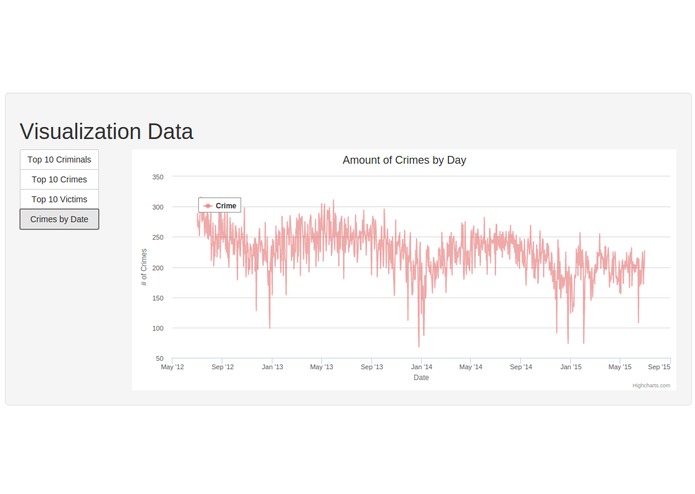Open the Highcharts.com credit link

(651, 385)
